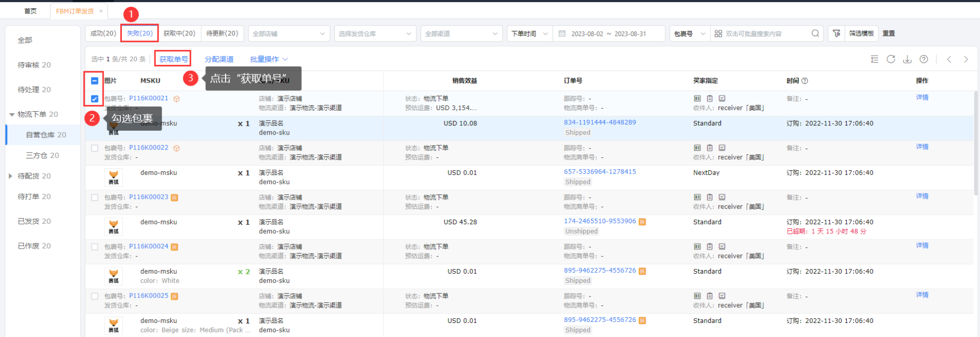Open the 包裹号 search field dropdown
980x337 pixels.
[690, 33]
